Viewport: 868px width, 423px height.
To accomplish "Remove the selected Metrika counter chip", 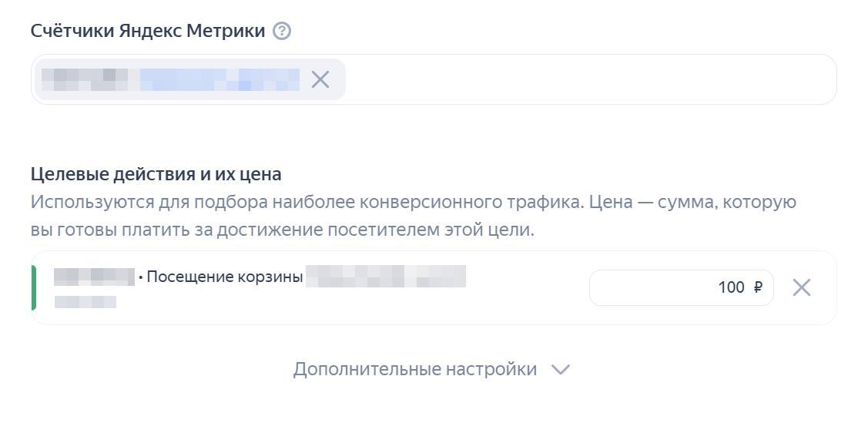I will coord(320,79).
